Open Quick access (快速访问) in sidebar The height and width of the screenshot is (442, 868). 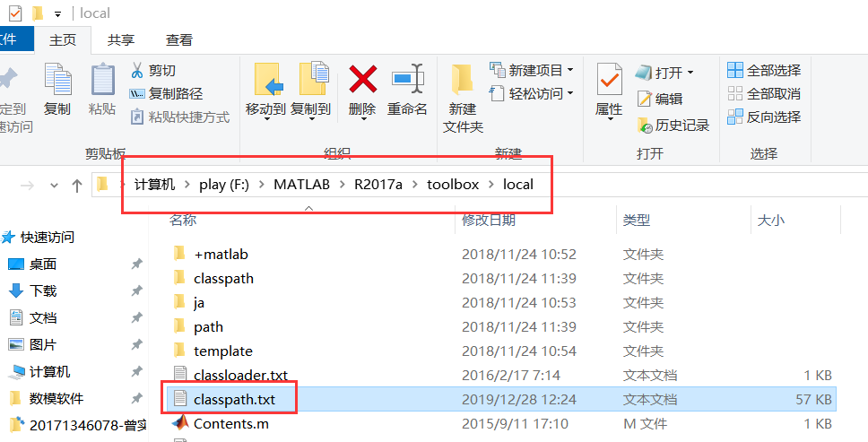pyautogui.click(x=38, y=238)
